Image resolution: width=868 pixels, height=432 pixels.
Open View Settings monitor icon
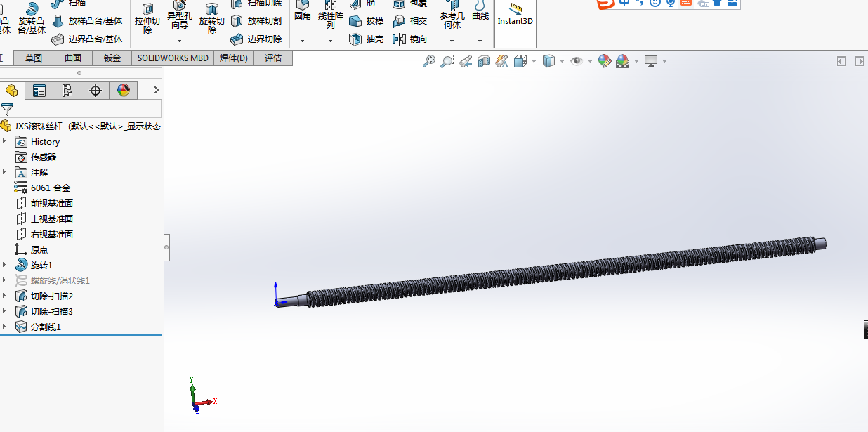click(651, 62)
